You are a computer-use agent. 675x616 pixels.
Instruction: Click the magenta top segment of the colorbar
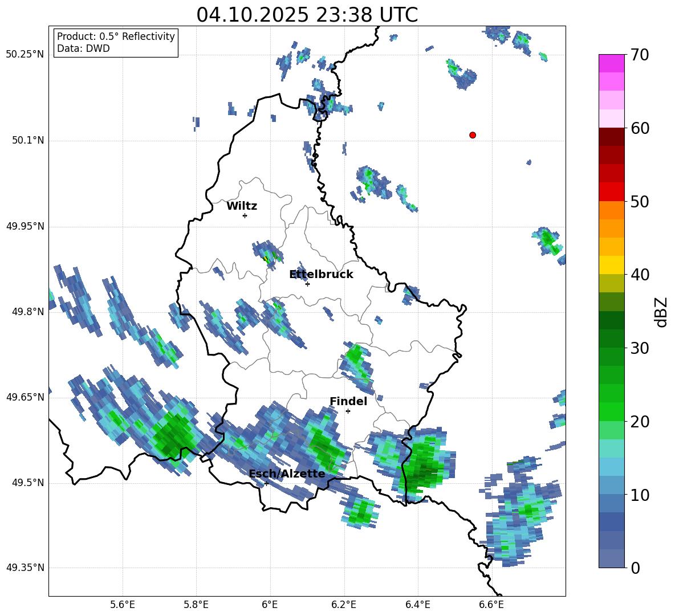(x=611, y=63)
